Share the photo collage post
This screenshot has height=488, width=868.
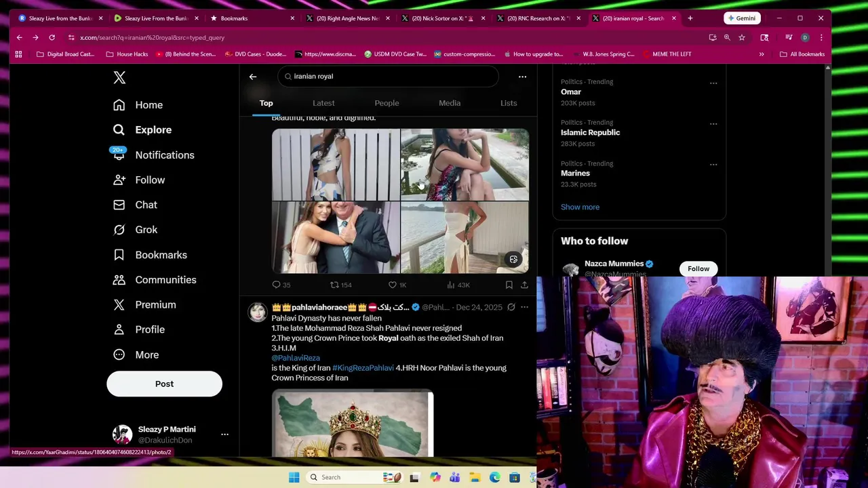[524, 285]
